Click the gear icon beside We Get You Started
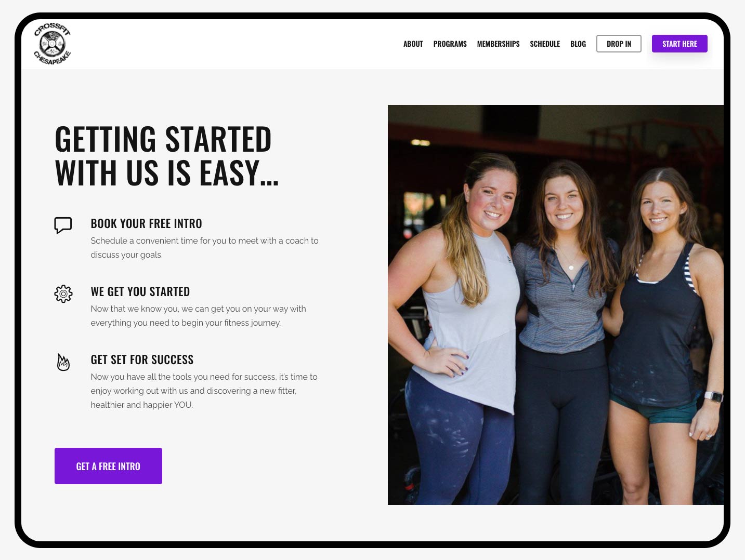 click(x=63, y=294)
